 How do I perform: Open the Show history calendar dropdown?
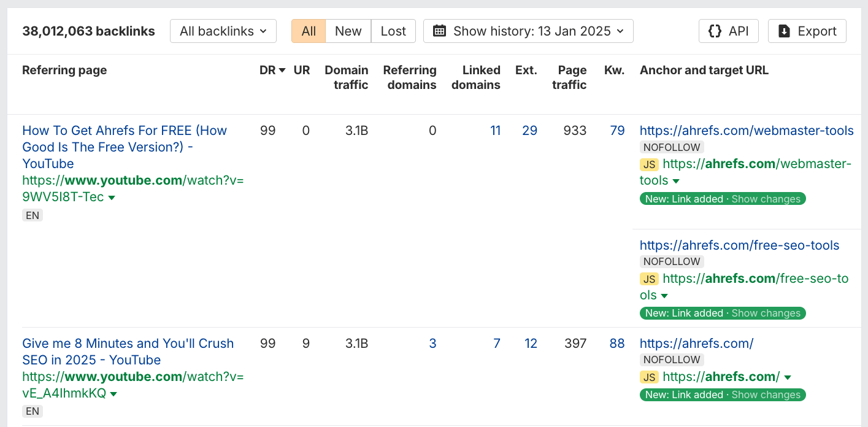(528, 31)
